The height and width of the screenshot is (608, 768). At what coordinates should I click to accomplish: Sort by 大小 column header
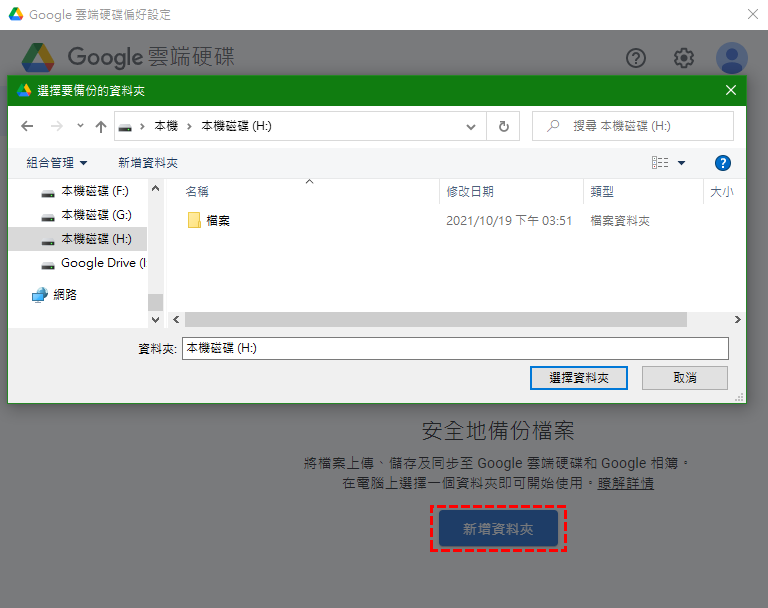721,192
